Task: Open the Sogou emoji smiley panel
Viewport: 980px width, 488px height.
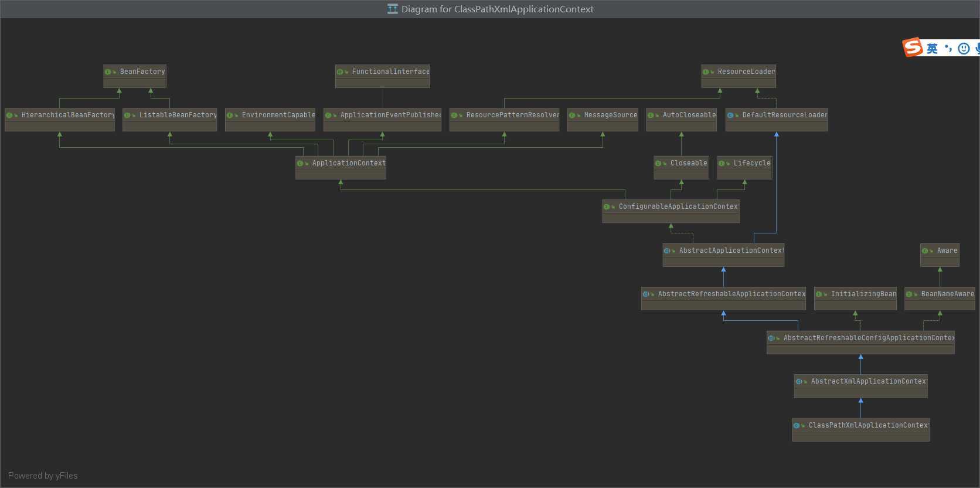Action: (x=964, y=49)
